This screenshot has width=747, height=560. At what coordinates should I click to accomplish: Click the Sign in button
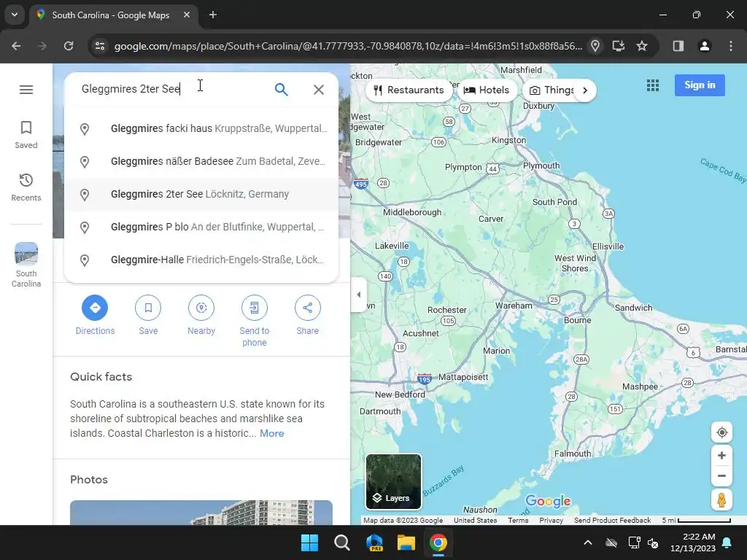[x=700, y=85]
